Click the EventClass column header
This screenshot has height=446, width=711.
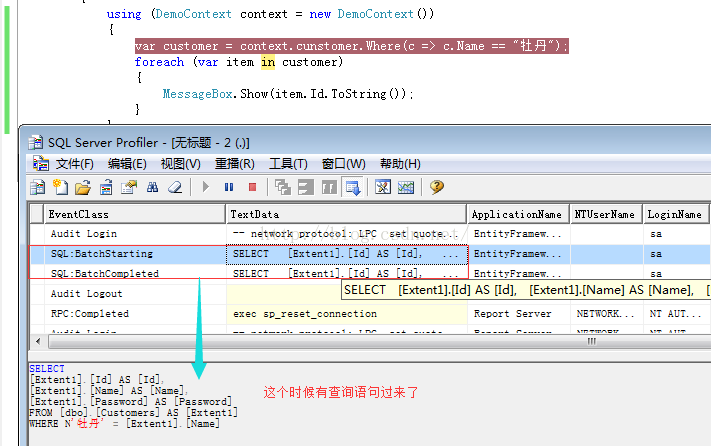coord(135,214)
